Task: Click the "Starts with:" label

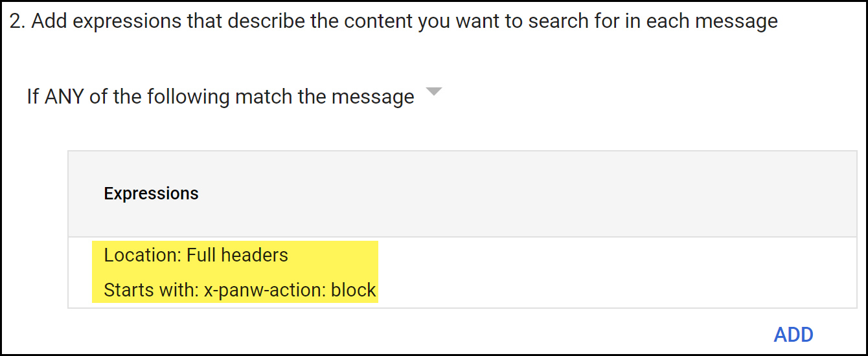Action: point(150,290)
